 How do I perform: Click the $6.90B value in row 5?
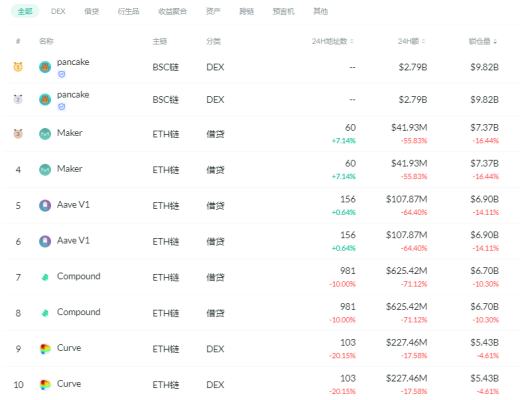pyautogui.click(x=484, y=199)
